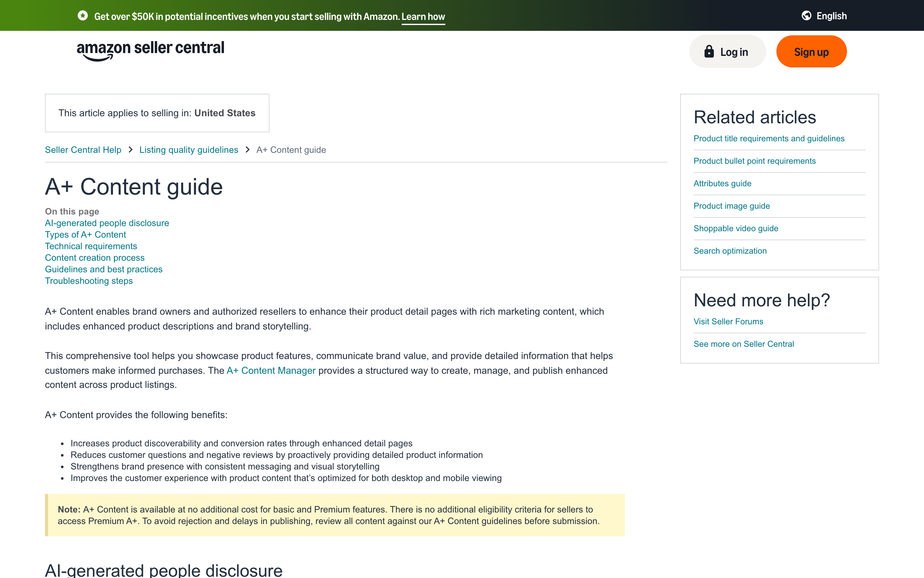The height and width of the screenshot is (578, 924).
Task: Click the bullet about reducing customer questions
Action: point(277,455)
